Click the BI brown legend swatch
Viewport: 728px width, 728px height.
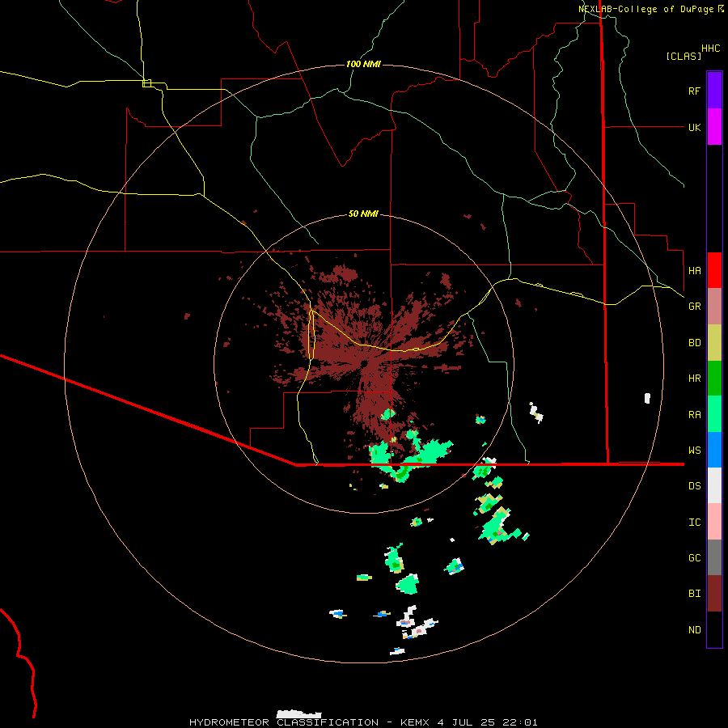click(x=714, y=594)
